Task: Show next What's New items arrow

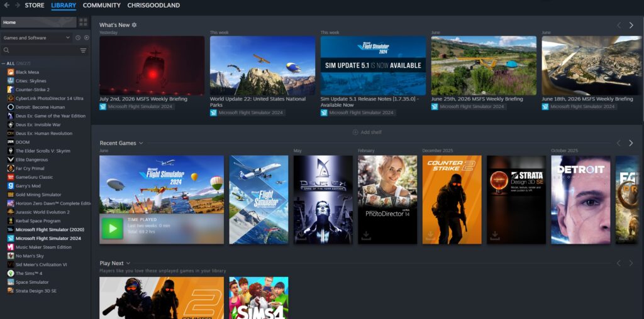Action: click(631, 25)
